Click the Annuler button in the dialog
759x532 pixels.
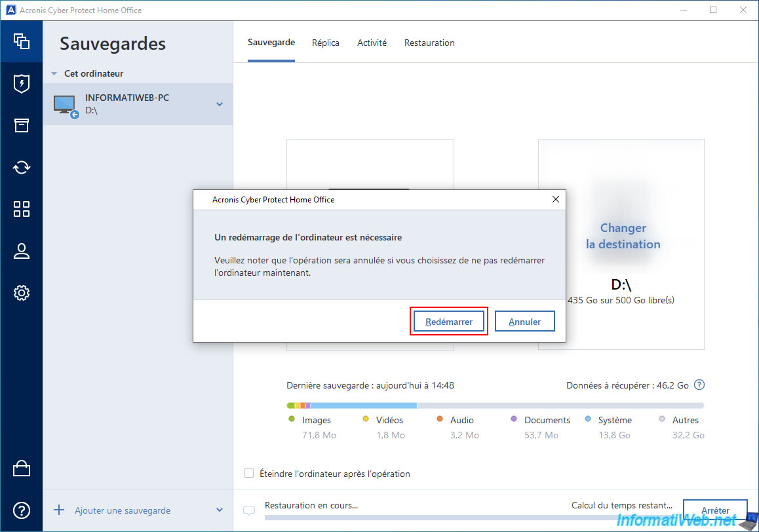(525, 322)
